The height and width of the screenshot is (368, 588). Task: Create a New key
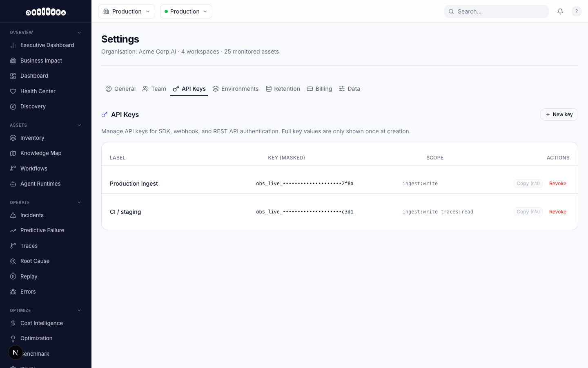[x=559, y=114]
